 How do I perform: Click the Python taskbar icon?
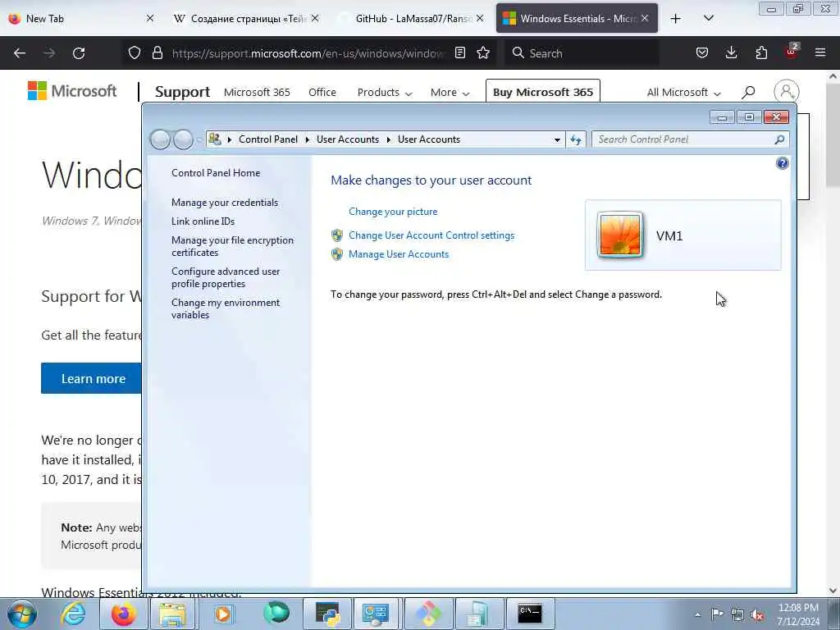click(327, 614)
